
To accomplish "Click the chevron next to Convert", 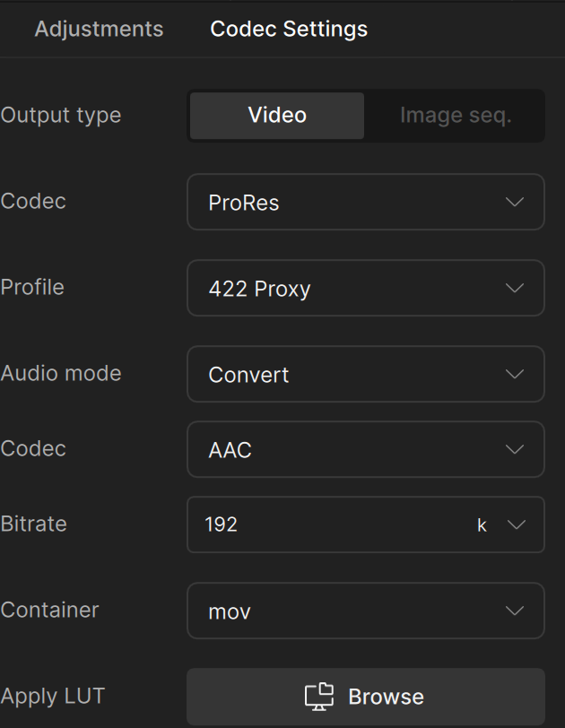I will click(515, 374).
